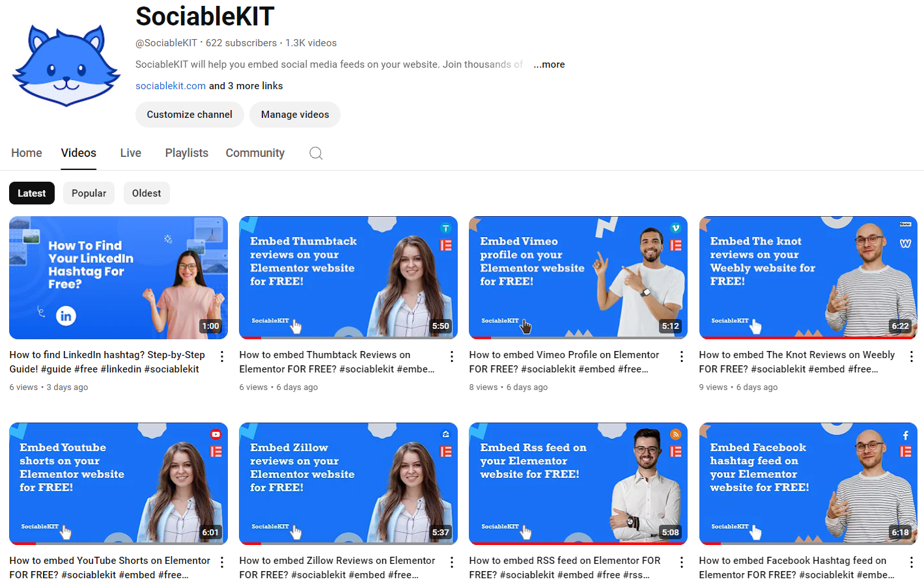Open options menu for YouTube Shorts video
This screenshot has width=924, height=588.
pyautogui.click(x=222, y=562)
